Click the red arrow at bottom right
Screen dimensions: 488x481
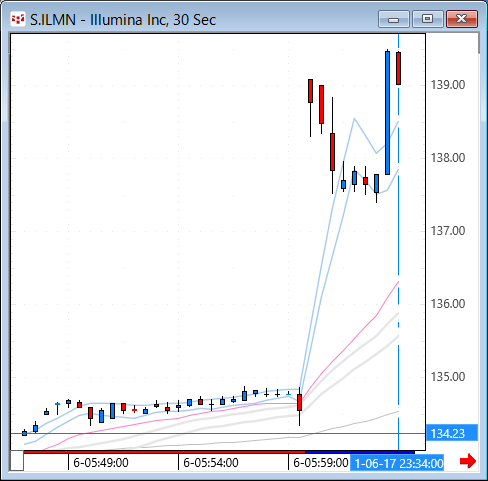click(468, 461)
